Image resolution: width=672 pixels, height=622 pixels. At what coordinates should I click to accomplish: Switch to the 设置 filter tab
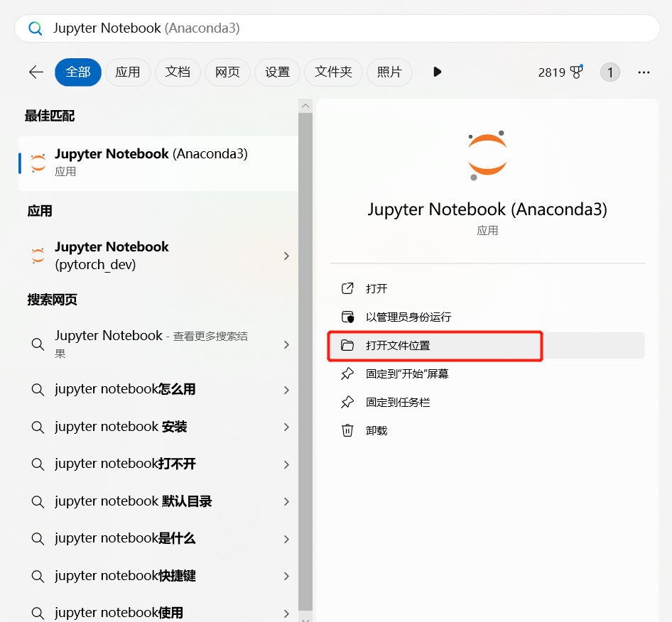click(x=277, y=72)
